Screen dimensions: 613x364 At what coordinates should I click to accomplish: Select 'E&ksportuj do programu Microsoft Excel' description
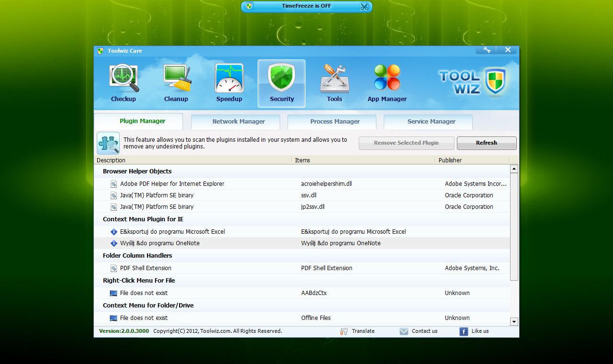(x=172, y=232)
